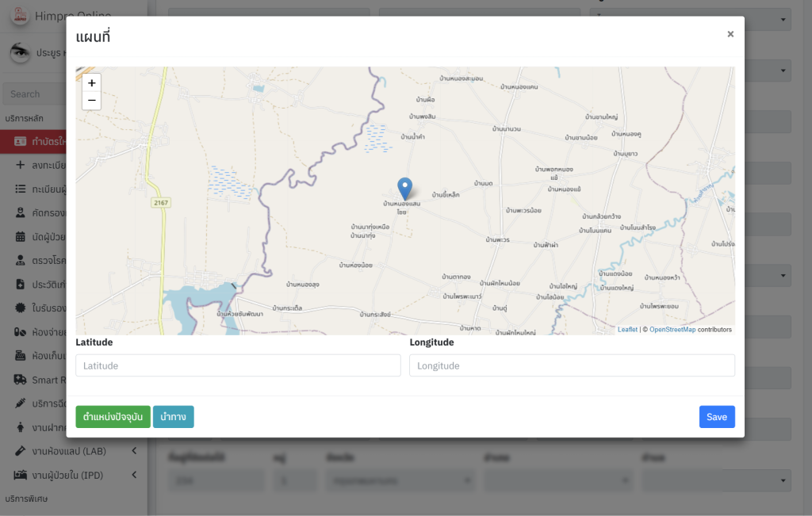Image resolution: width=812 pixels, height=516 pixels.
Task: Click the บ้านพงสิม village label
Action: (x=422, y=117)
